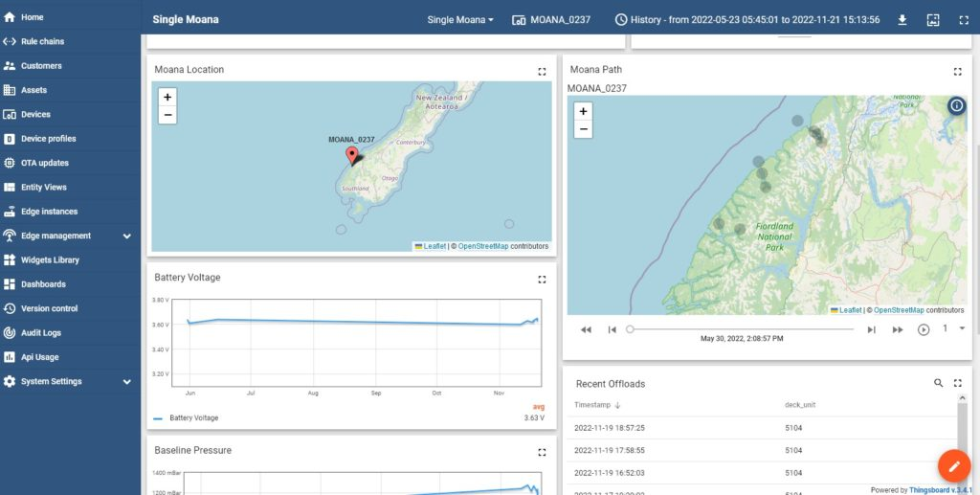The width and height of the screenshot is (980, 495).
Task: Click the Edge instances icon
Action: click(10, 212)
